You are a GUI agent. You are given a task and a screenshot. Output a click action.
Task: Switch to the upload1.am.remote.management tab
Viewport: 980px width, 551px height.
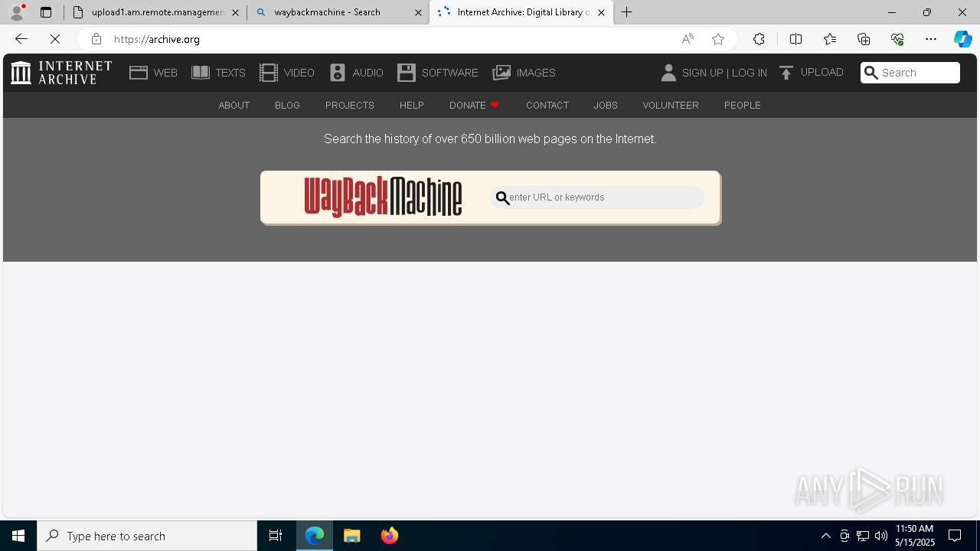point(155,12)
